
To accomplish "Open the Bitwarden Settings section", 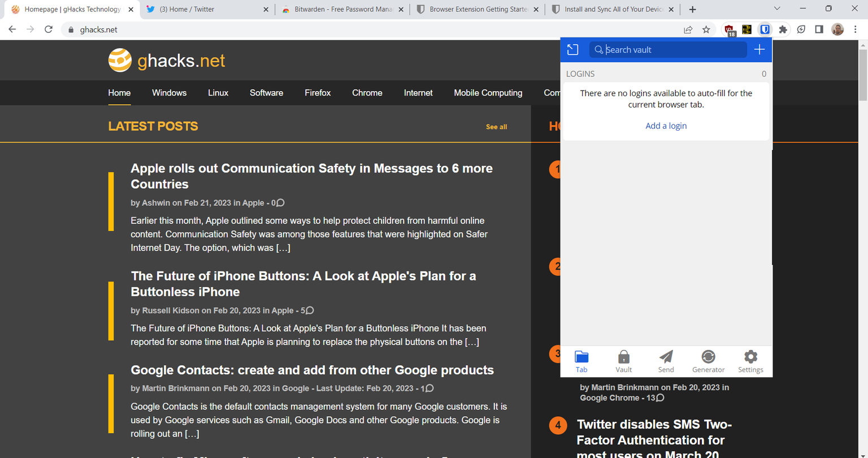I will pos(750,361).
